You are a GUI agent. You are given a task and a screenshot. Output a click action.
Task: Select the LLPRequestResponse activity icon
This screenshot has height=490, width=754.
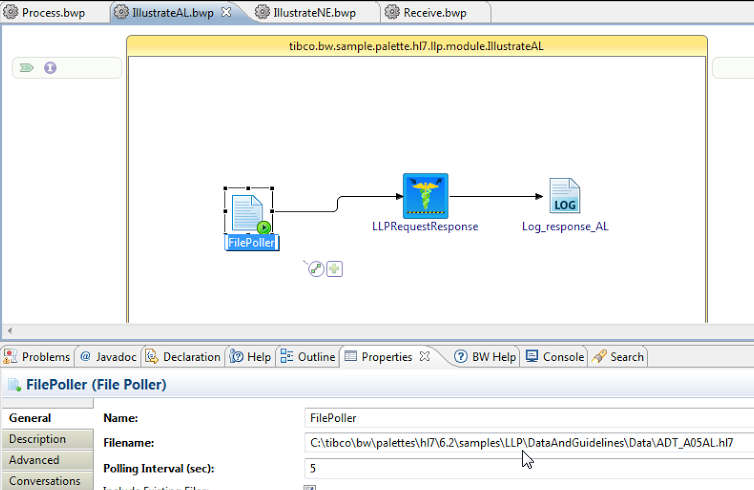(x=426, y=196)
